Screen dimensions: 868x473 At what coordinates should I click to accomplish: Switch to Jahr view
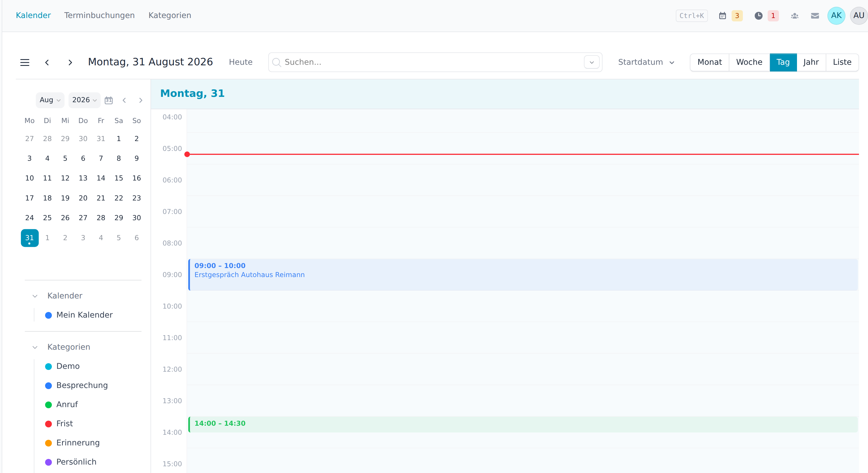(x=811, y=62)
